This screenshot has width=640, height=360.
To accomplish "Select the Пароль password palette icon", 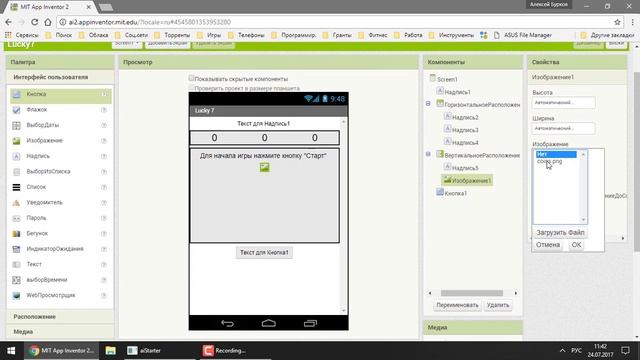I will tap(16, 218).
